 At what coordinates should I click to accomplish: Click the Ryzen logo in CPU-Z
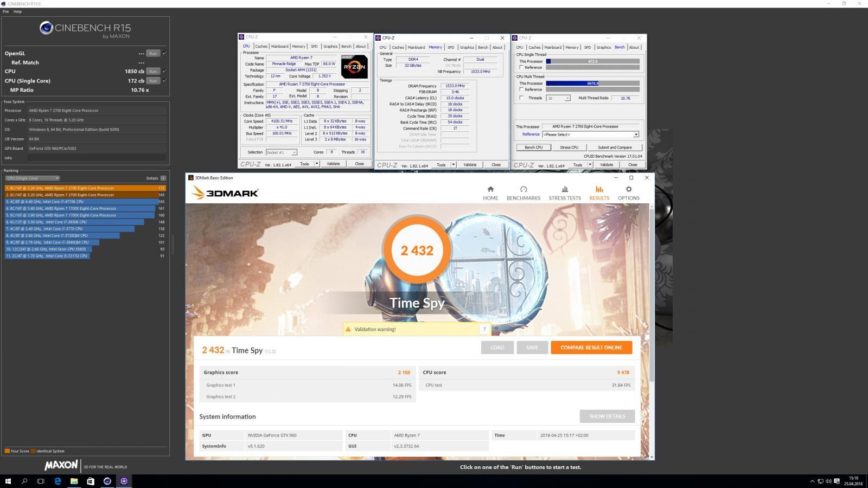354,67
